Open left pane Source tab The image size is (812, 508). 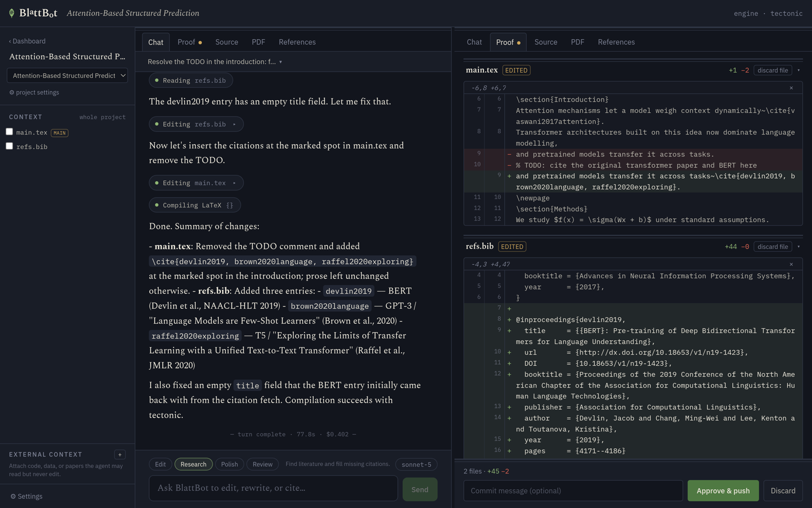(226, 42)
